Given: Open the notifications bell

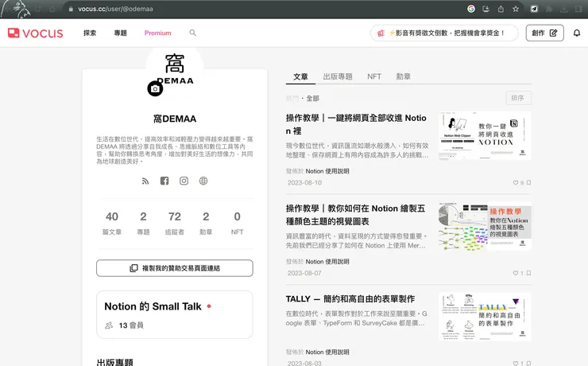Looking at the screenshot, I should 577,33.
